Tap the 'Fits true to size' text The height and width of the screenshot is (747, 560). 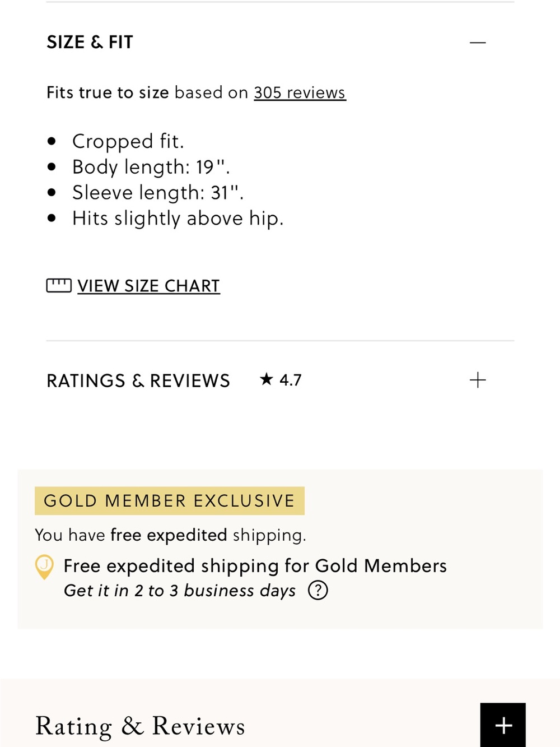click(x=108, y=92)
